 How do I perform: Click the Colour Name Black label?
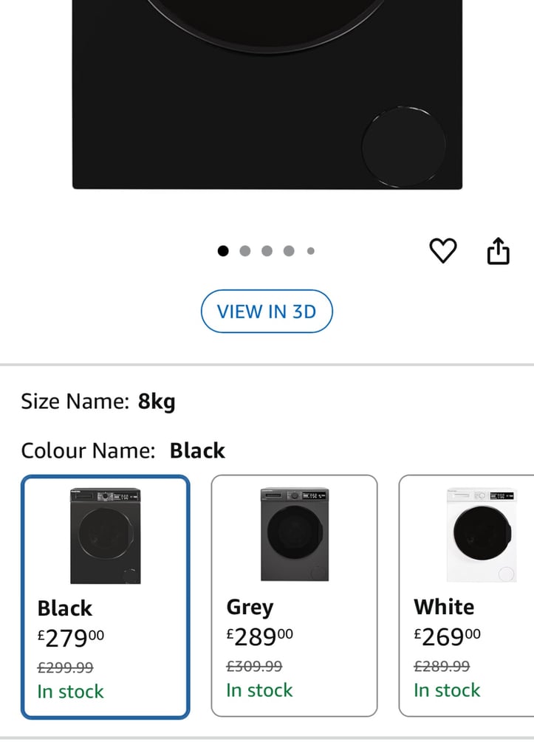pos(123,451)
